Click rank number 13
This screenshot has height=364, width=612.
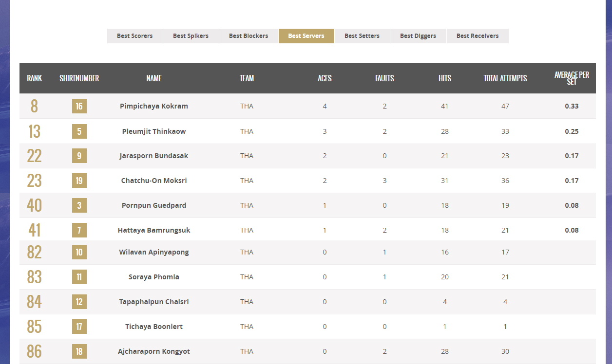[x=34, y=131]
